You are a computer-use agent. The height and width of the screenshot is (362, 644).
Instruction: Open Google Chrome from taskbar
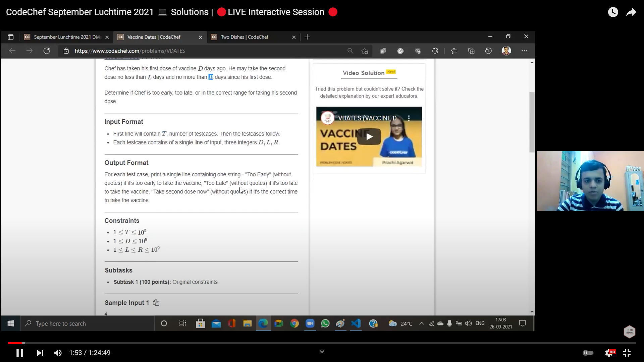[x=294, y=323]
